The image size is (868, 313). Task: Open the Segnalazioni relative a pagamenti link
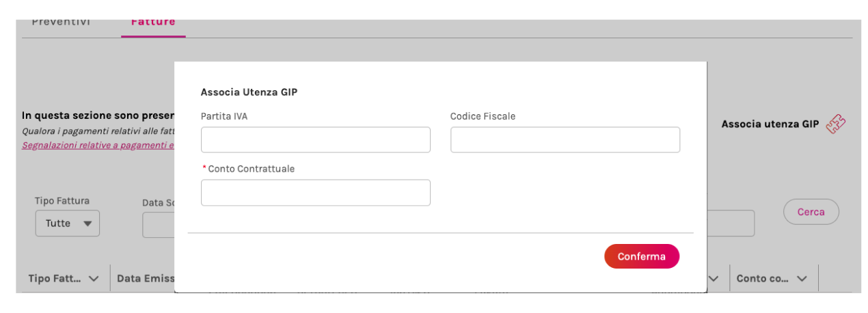tap(98, 145)
